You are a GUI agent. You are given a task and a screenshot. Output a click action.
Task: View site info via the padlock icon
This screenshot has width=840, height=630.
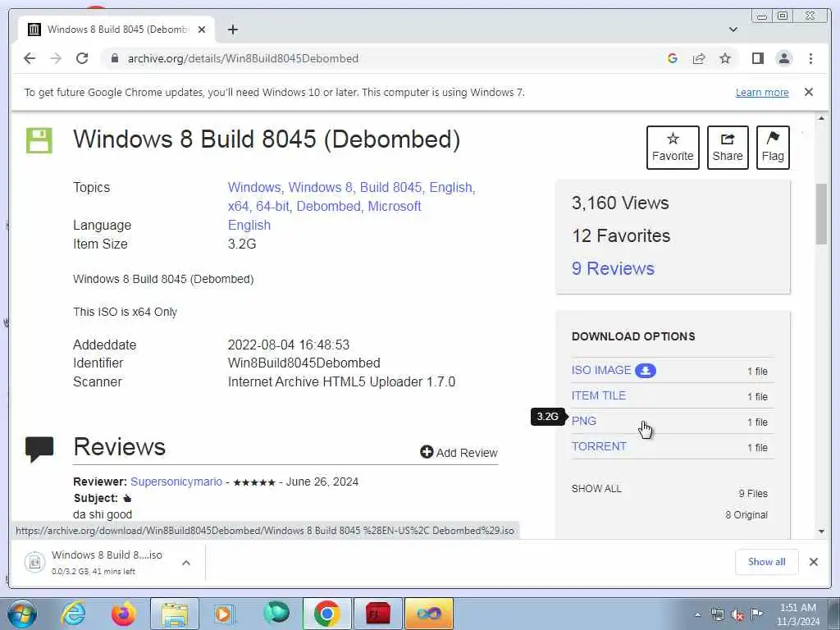114,58
